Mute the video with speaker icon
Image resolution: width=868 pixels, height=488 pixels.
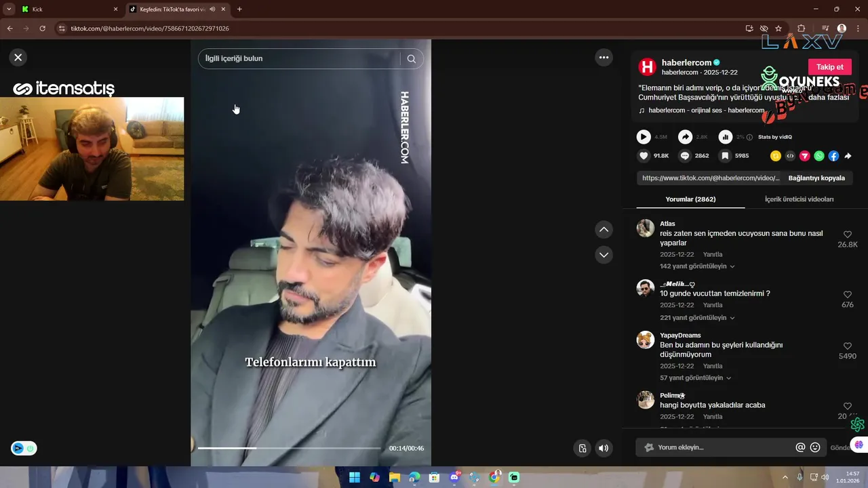coord(604,448)
